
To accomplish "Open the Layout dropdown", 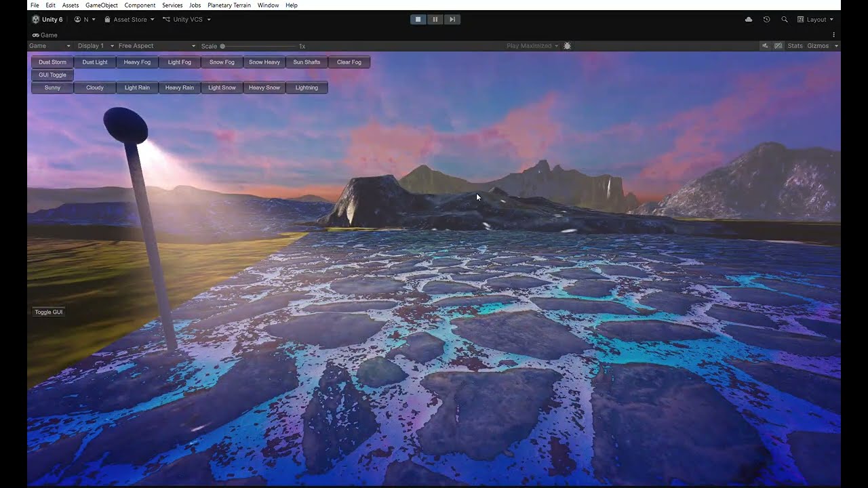I will tap(816, 20).
